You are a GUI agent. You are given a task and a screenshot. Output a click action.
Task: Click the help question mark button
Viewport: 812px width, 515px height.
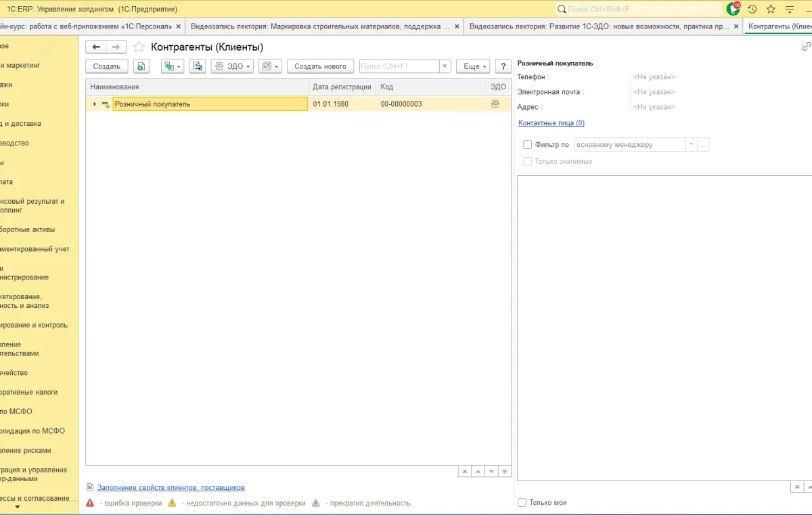pyautogui.click(x=502, y=66)
